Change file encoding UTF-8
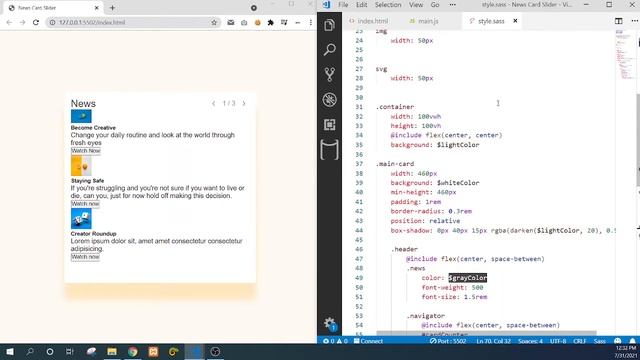The image size is (640, 360). click(x=558, y=341)
